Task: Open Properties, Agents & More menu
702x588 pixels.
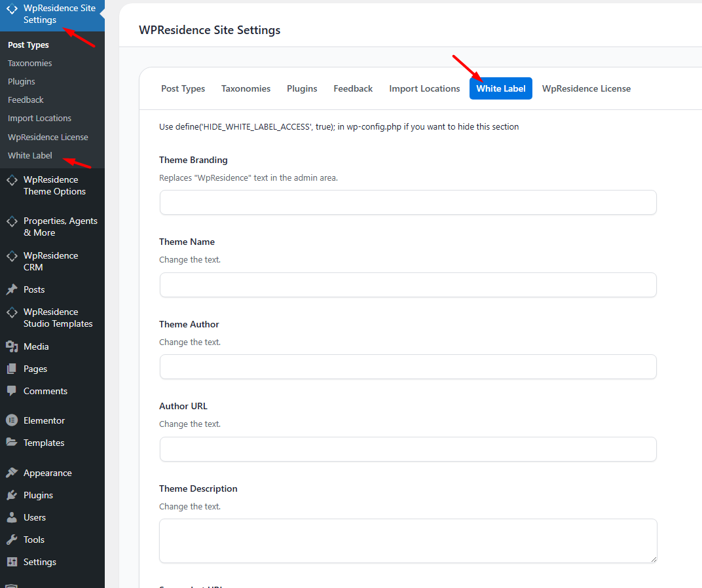Action: point(52,227)
